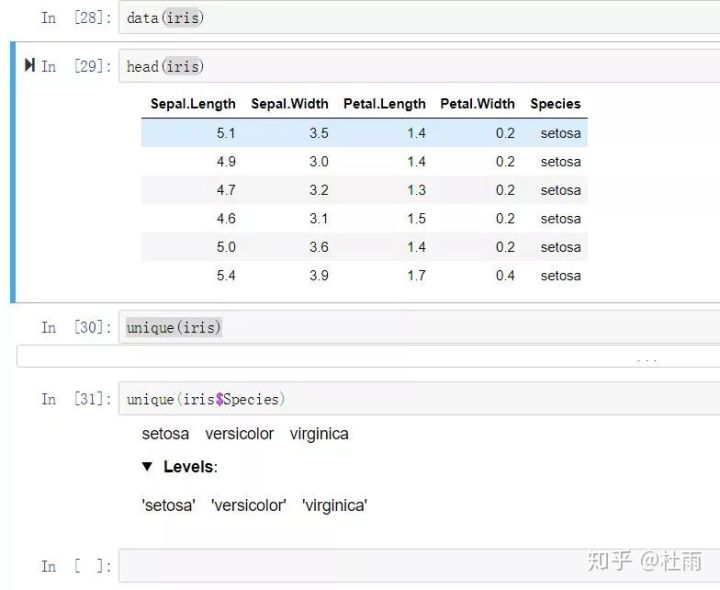The width and height of the screenshot is (720, 590).
Task: Click the unique(iris) code cell
Action: click(x=419, y=327)
